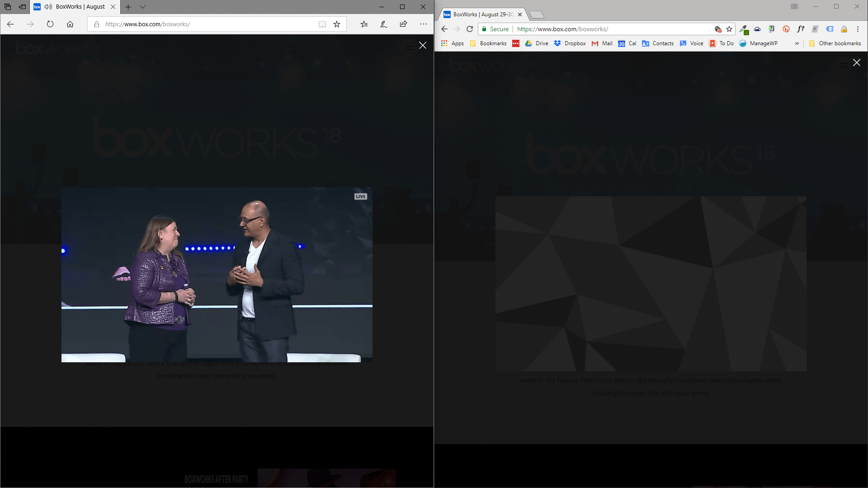This screenshot has height=488, width=868.
Task: Open Edge add notes pen icon
Action: pyautogui.click(x=384, y=24)
